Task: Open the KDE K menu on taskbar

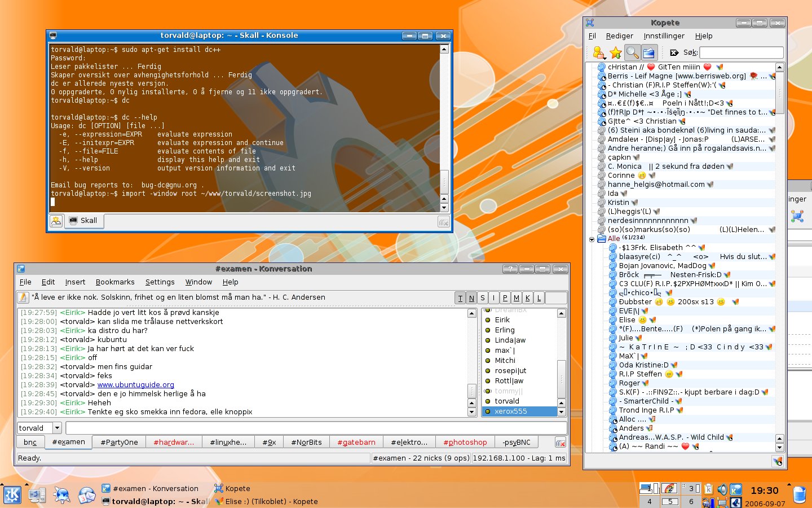Action: (x=12, y=495)
